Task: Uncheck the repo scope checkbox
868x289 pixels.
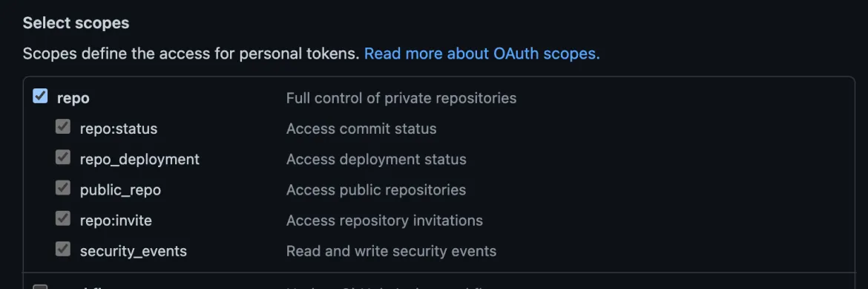Action: coord(40,96)
